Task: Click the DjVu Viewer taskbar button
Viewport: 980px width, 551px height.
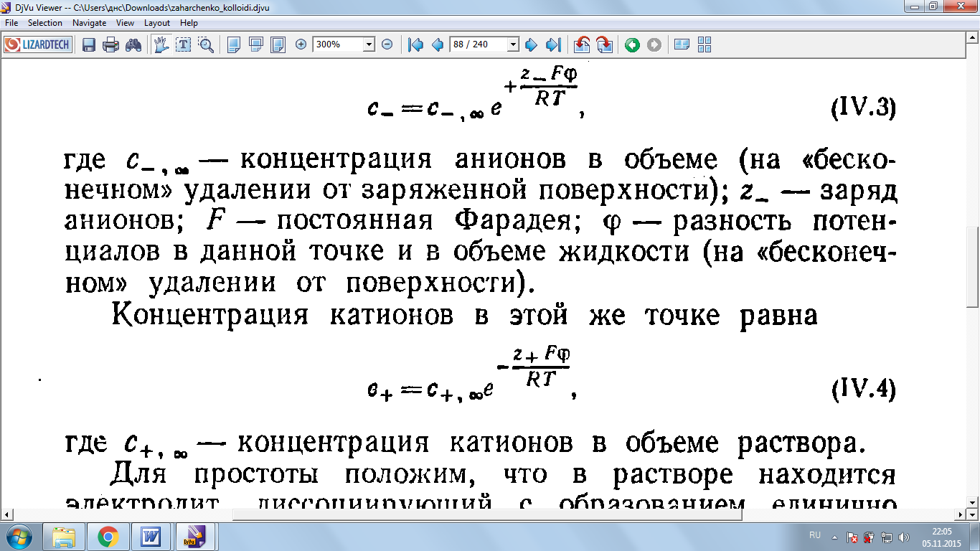Action: point(196,536)
